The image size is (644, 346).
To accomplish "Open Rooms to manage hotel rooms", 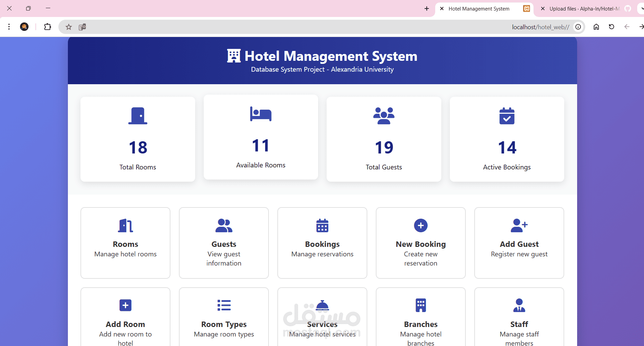I will point(125,243).
